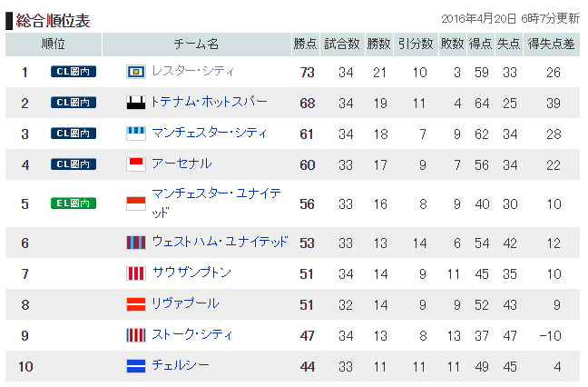This screenshot has height=387, width=588.
Task: Click the 勝点 column header
Action: [x=305, y=44]
